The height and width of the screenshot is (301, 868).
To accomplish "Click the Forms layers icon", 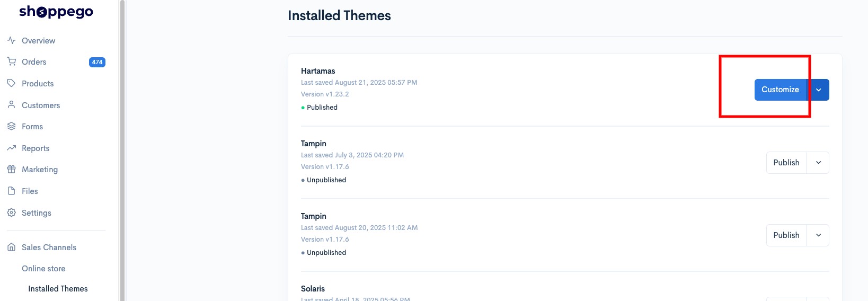I will [x=11, y=126].
